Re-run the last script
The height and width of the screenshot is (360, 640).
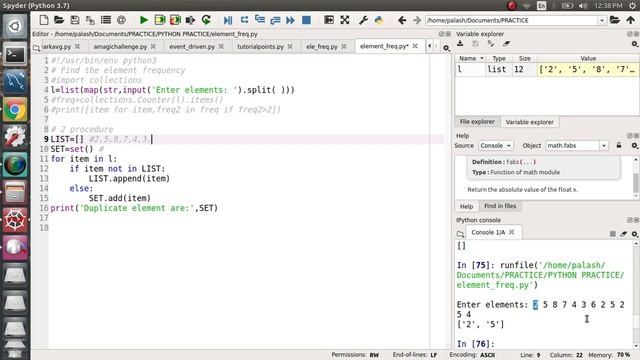tap(206, 20)
